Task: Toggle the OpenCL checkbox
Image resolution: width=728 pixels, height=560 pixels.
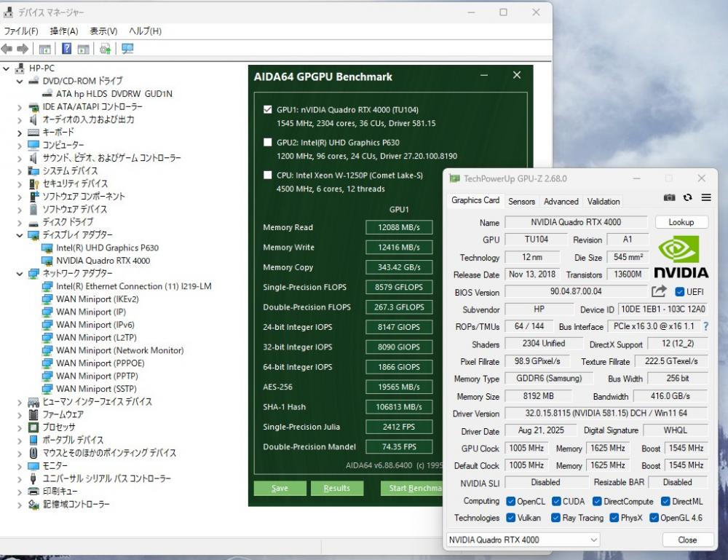Action: [x=511, y=501]
